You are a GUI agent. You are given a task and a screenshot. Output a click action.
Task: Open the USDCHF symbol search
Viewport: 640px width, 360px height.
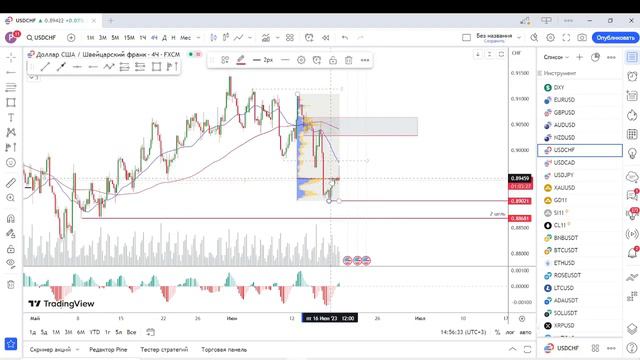41,38
